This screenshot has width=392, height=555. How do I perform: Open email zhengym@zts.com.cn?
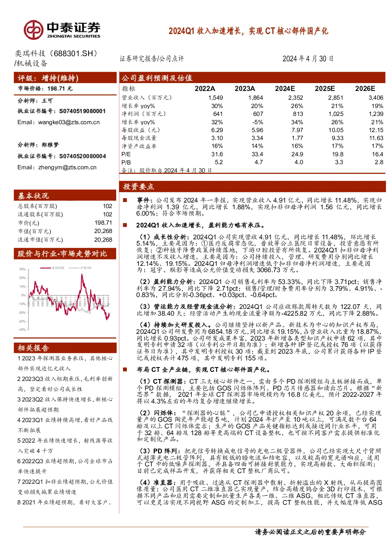[x=67, y=167]
